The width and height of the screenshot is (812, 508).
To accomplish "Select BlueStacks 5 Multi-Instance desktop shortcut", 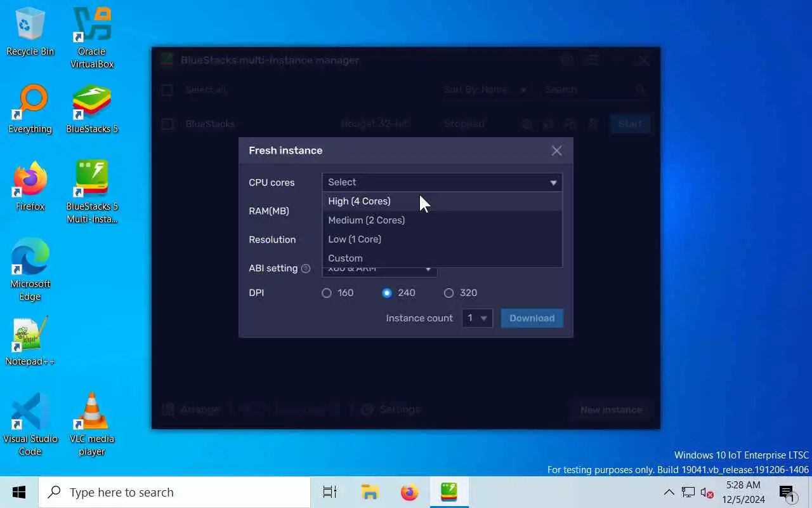I will (92, 192).
